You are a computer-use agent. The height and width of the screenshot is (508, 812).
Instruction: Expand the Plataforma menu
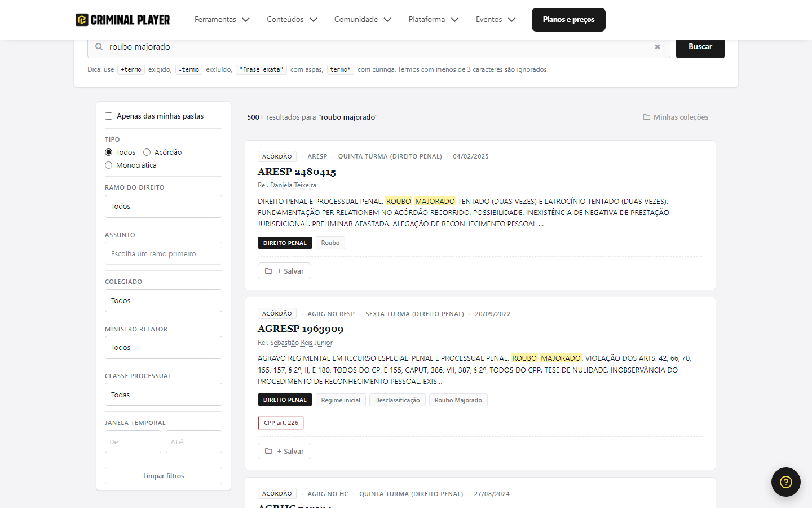pos(434,20)
